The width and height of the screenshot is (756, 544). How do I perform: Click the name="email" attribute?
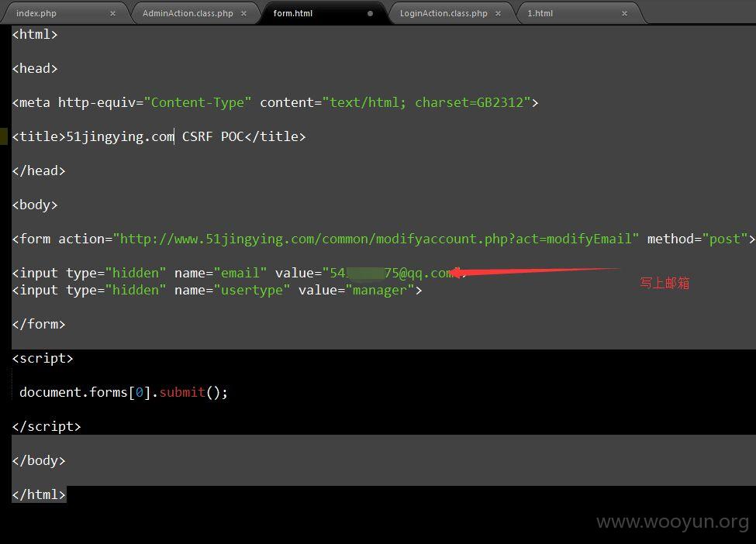220,274
